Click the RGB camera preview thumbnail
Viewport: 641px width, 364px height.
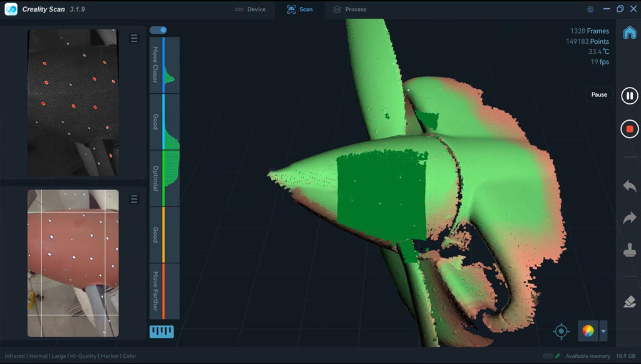coord(73,263)
